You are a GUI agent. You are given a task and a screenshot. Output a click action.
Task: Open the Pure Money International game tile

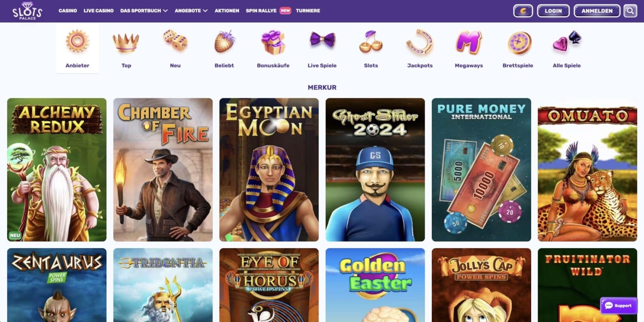481,170
